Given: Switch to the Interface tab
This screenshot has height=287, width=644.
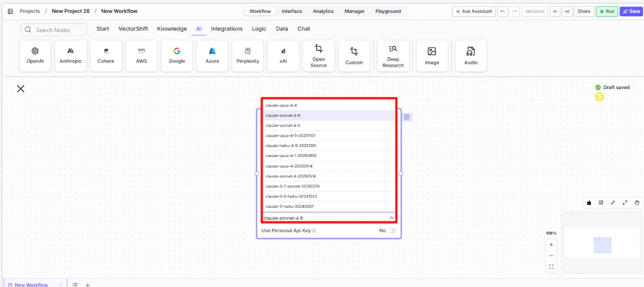Looking at the screenshot, I should (292, 12).
